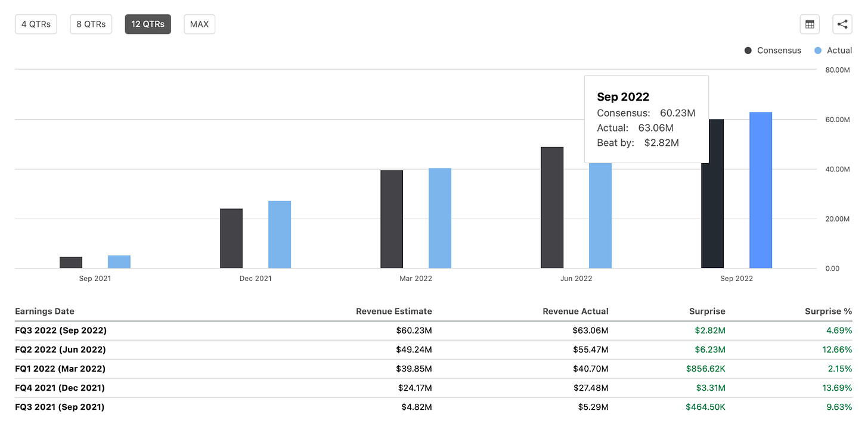Click the share icon button

pyautogui.click(x=842, y=24)
